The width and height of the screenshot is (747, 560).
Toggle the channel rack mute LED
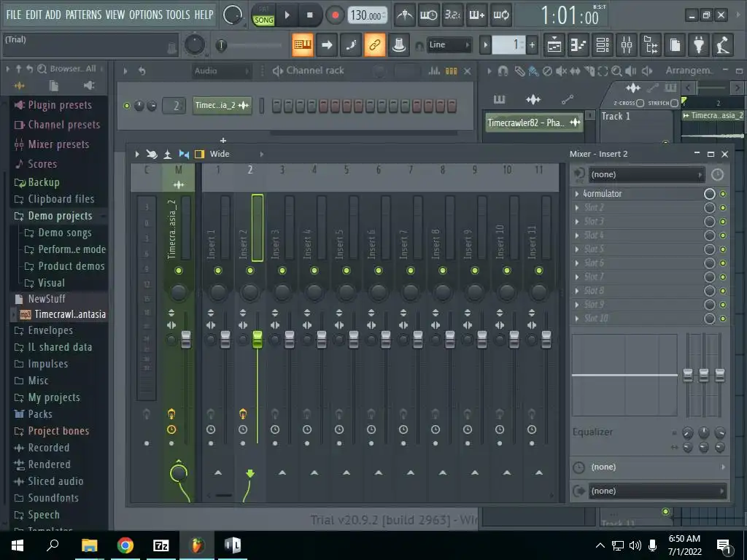tap(127, 106)
